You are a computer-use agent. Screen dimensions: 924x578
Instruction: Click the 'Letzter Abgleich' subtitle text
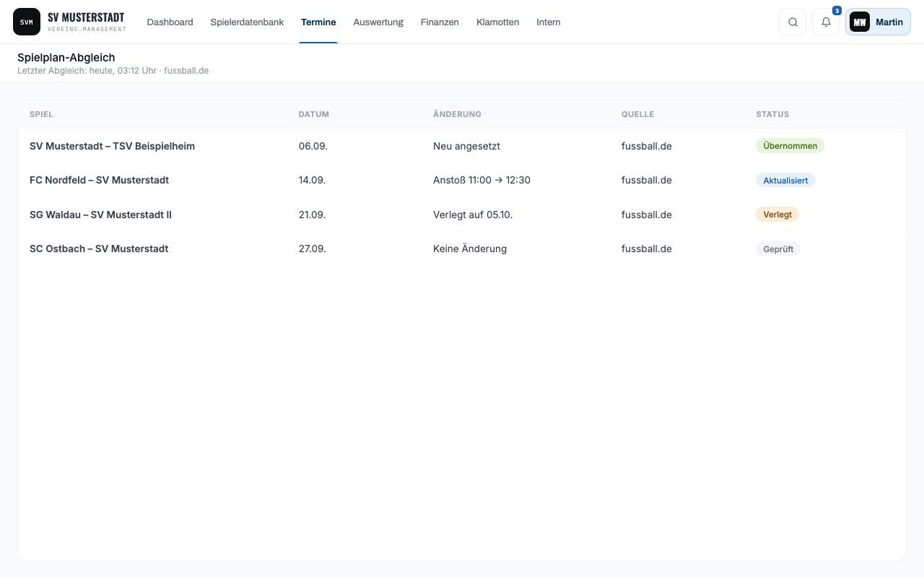[x=113, y=71]
